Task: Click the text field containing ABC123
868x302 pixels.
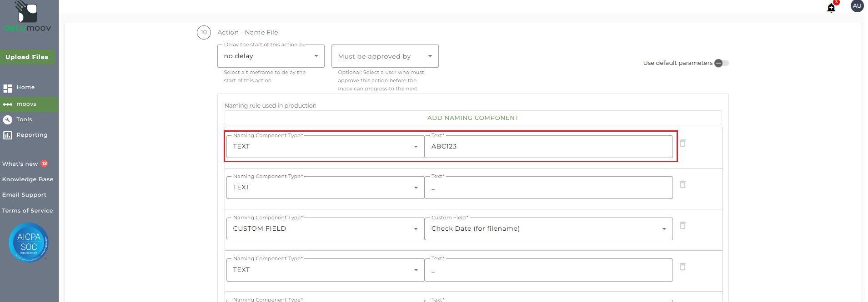Action: pyautogui.click(x=548, y=147)
